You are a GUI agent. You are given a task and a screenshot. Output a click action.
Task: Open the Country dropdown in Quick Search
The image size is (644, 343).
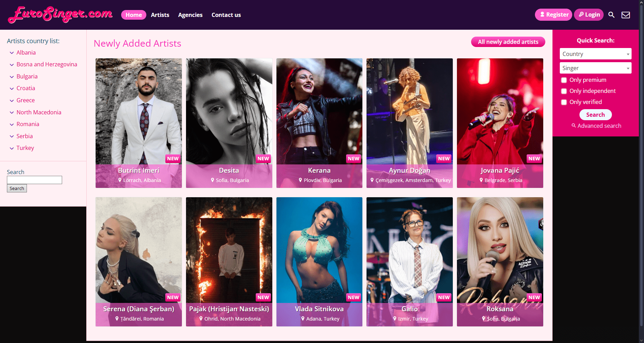point(596,54)
